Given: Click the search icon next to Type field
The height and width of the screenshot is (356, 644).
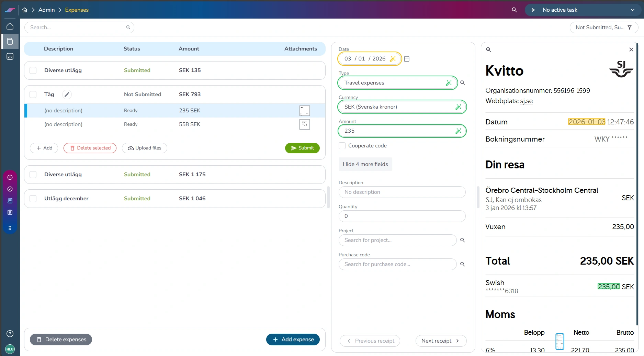Looking at the screenshot, I should (x=463, y=83).
